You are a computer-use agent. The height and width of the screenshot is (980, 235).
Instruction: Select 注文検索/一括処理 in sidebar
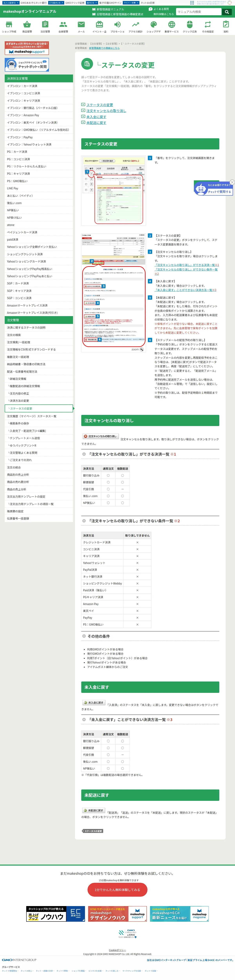(39, 342)
